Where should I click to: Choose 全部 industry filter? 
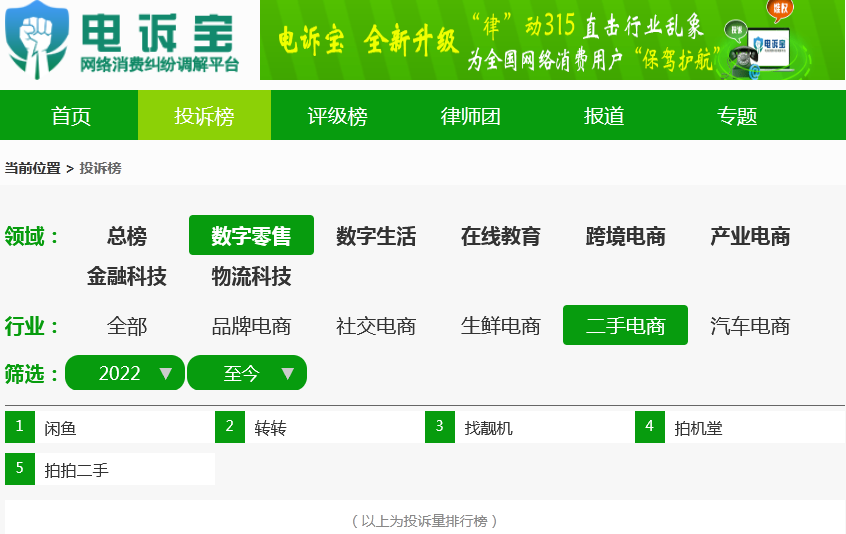[x=127, y=326]
